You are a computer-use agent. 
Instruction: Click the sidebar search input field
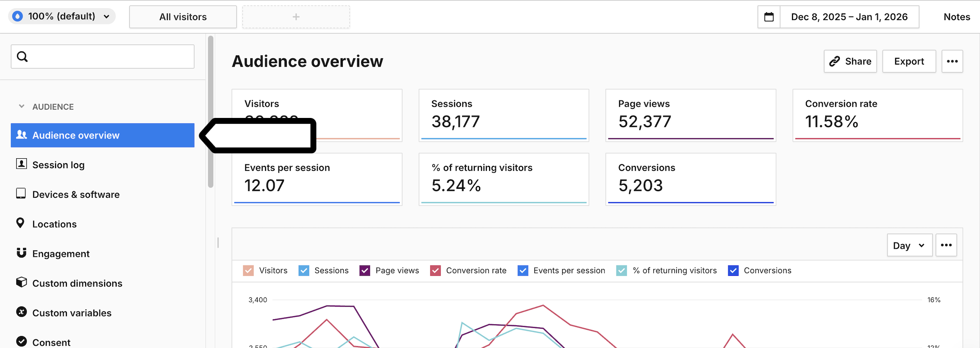pyautogui.click(x=102, y=57)
